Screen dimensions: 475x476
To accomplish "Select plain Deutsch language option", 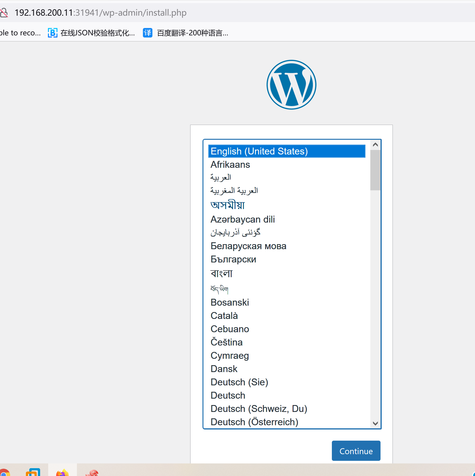I will tap(287, 395).
